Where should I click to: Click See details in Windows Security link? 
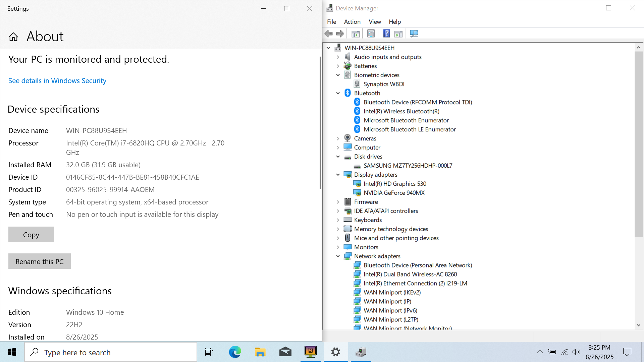click(57, 81)
